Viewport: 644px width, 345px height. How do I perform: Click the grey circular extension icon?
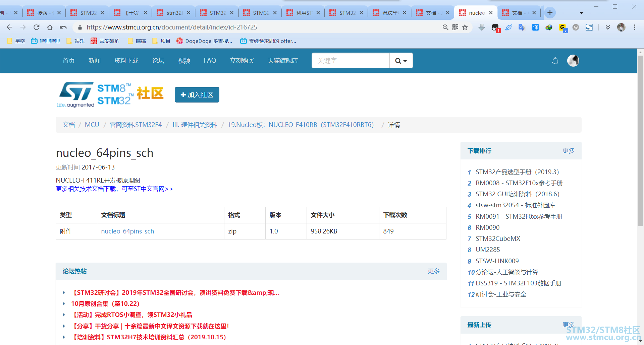[576, 27]
